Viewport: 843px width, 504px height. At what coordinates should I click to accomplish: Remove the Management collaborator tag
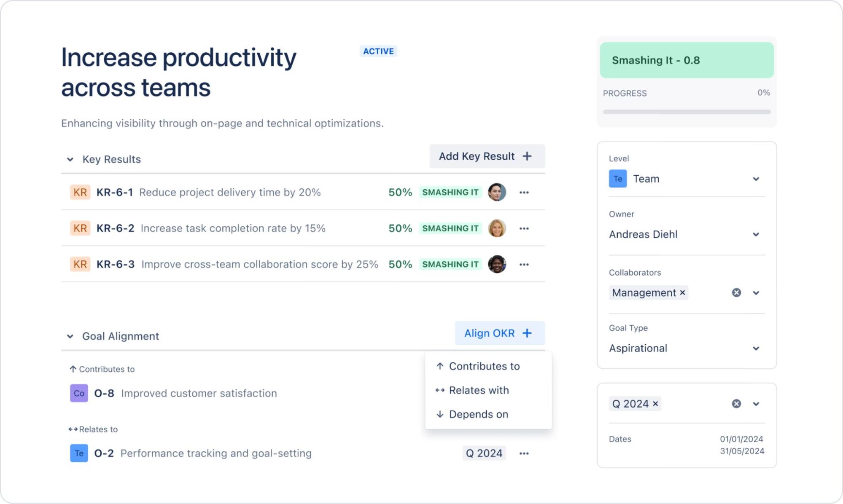(682, 292)
